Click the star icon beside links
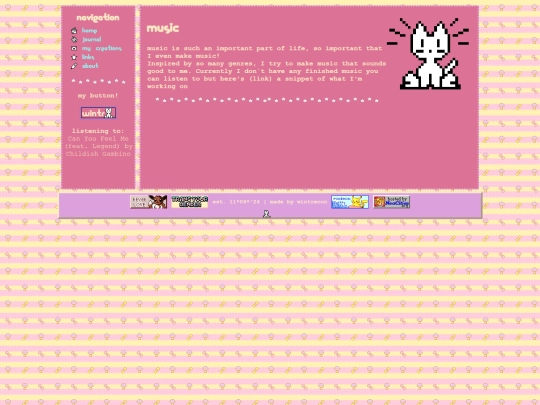The image size is (540, 405). tap(74, 57)
